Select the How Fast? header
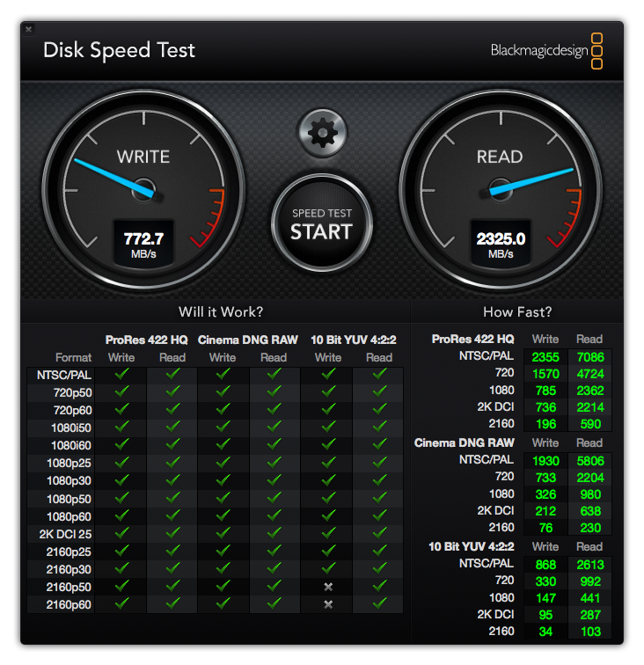 517,312
